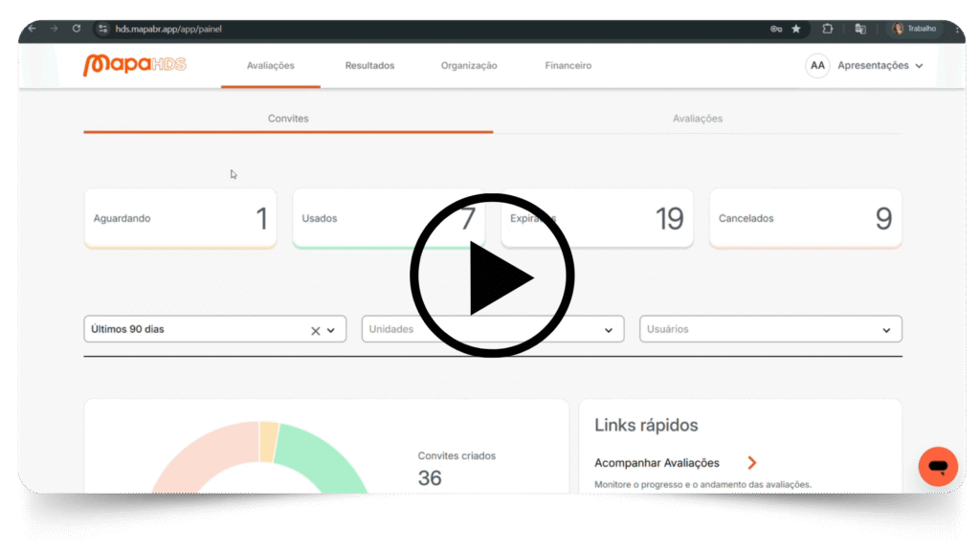This screenshot has width=980, height=551.
Task: Click the AA user avatar
Action: pos(817,66)
